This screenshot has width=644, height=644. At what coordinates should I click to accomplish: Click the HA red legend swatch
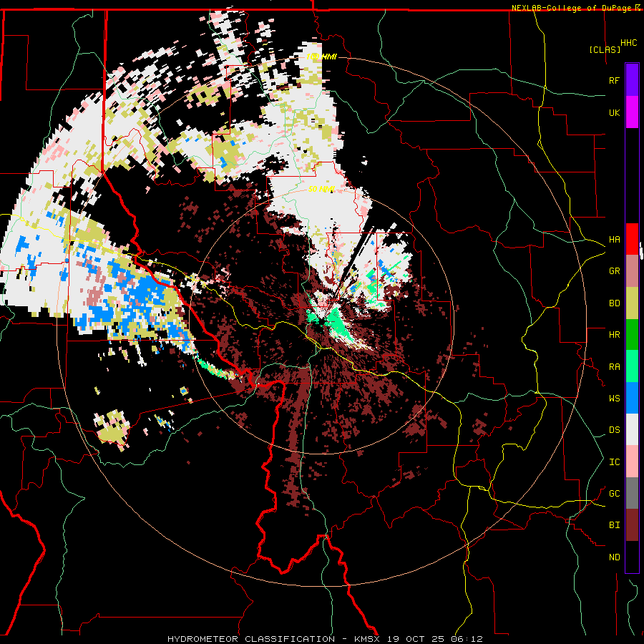pyautogui.click(x=632, y=239)
